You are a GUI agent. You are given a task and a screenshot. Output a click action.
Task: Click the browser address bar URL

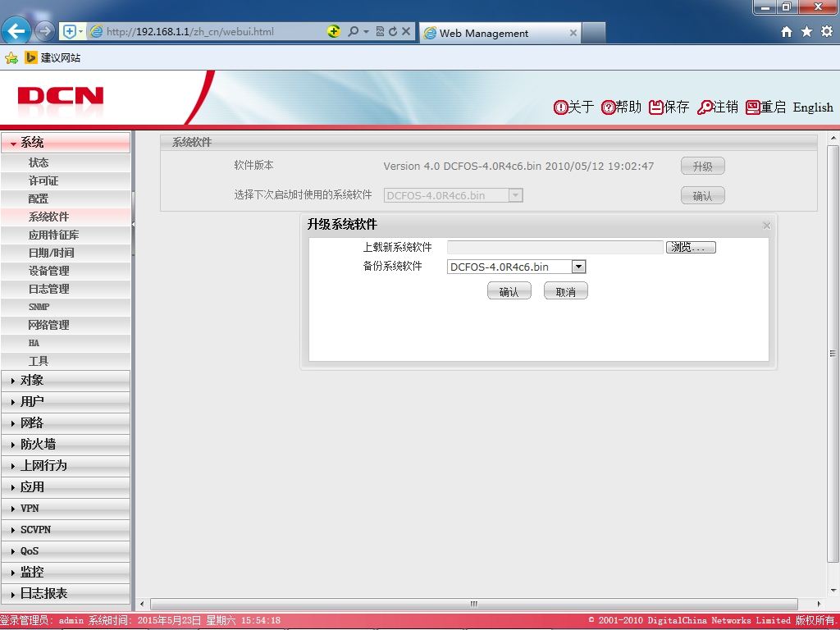tap(190, 32)
